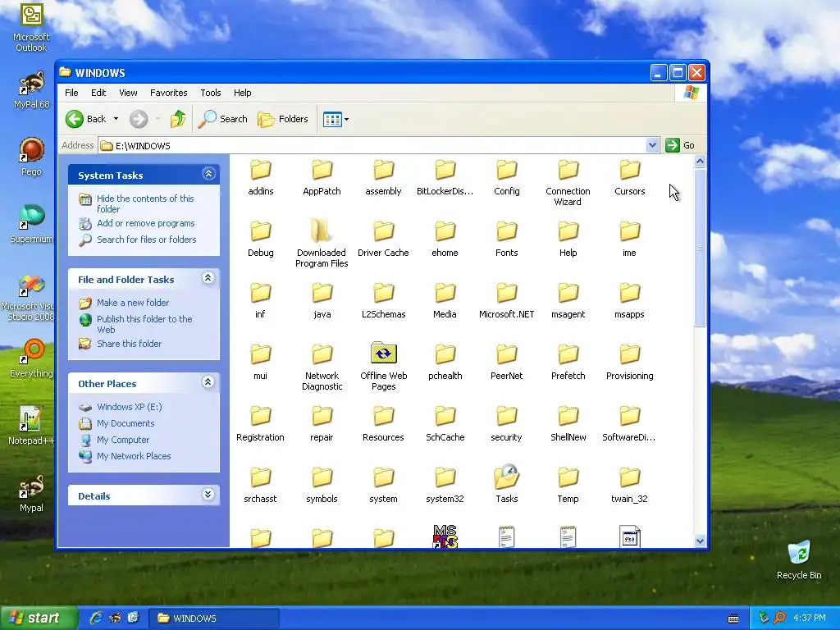Open the Back history dropdown arrow
The image size is (840, 630).
116,119
